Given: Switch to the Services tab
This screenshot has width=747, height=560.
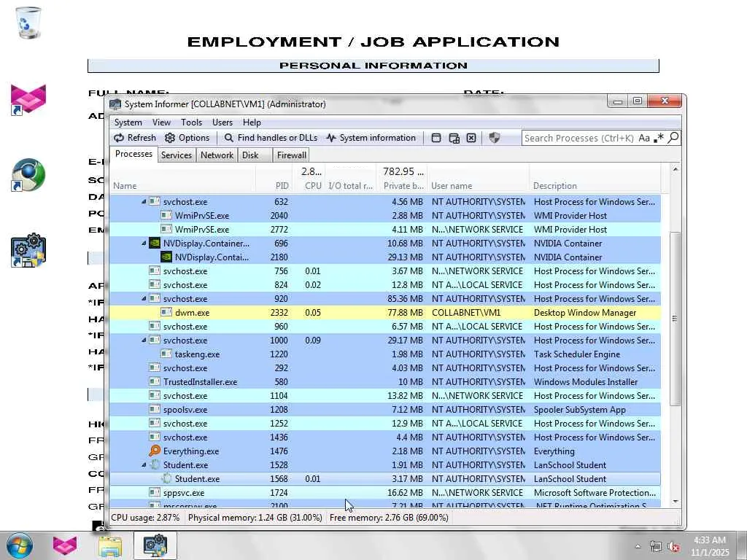Looking at the screenshot, I should pos(177,155).
